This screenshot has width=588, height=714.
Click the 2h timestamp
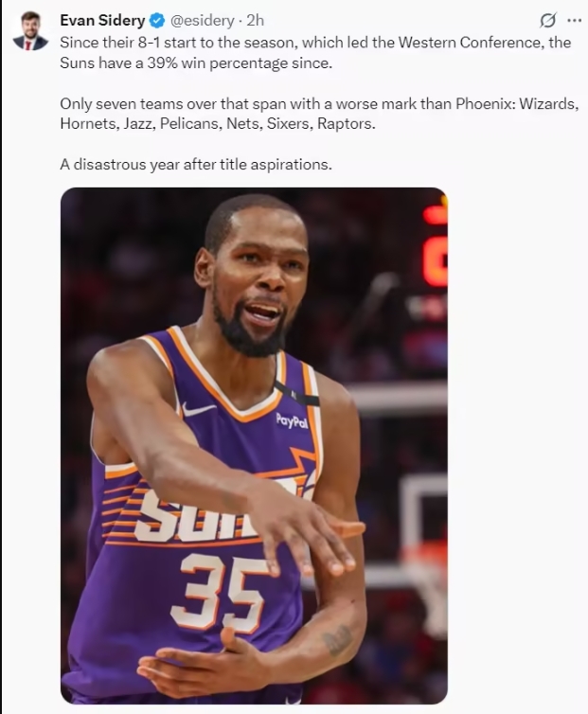click(255, 21)
